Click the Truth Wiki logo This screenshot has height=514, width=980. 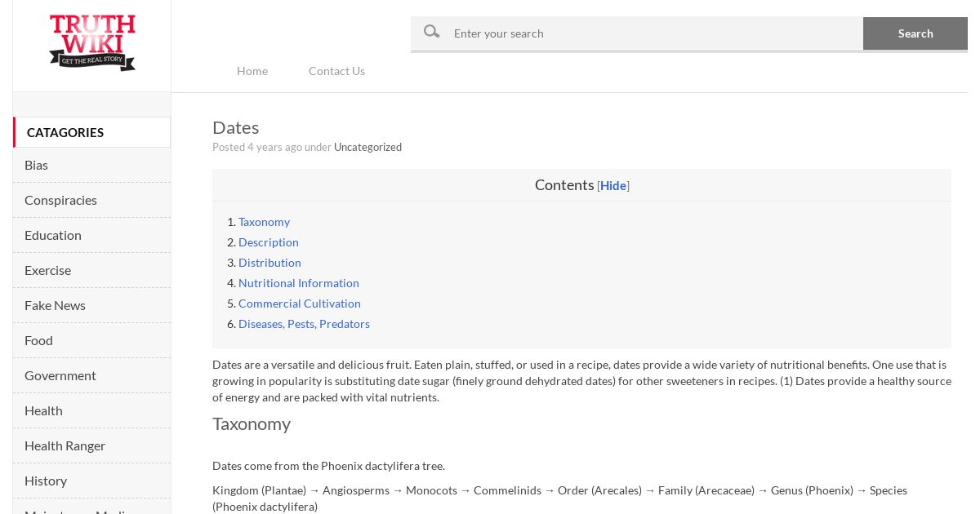(x=92, y=42)
